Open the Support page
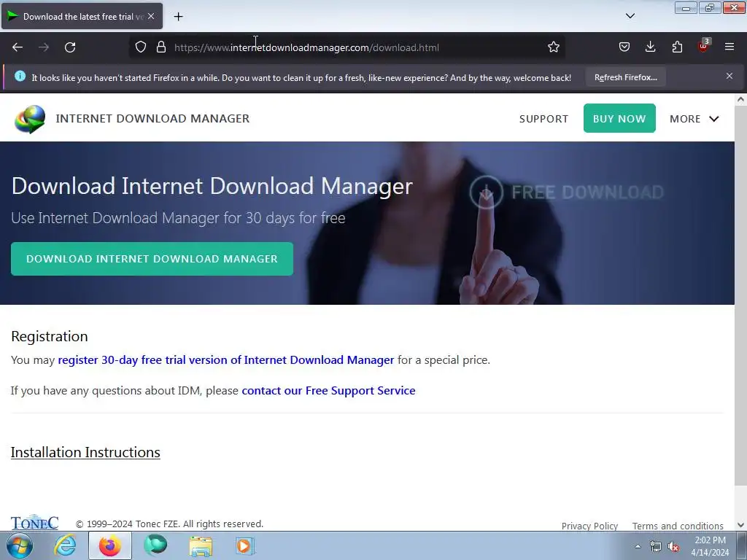This screenshot has height=560, width=747. pos(543,119)
